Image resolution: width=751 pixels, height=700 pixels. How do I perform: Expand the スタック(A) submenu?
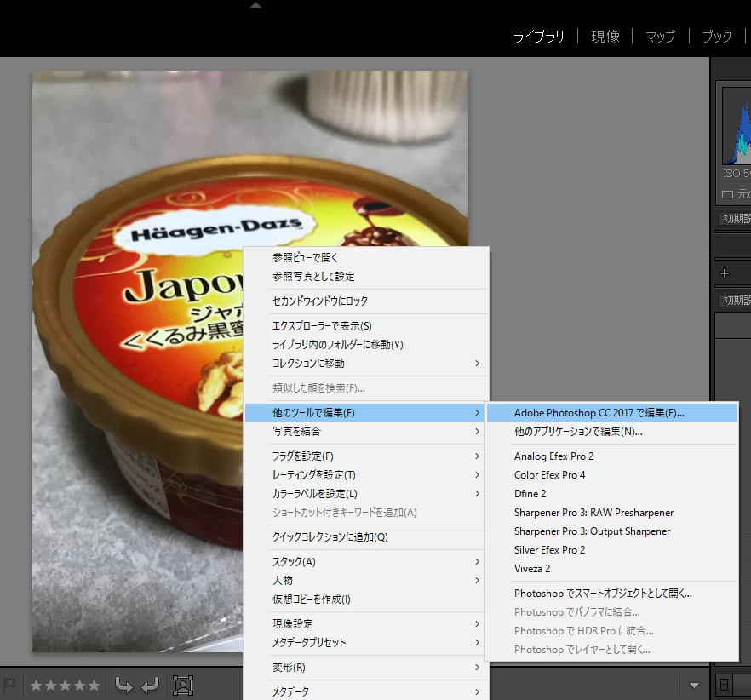point(366,561)
